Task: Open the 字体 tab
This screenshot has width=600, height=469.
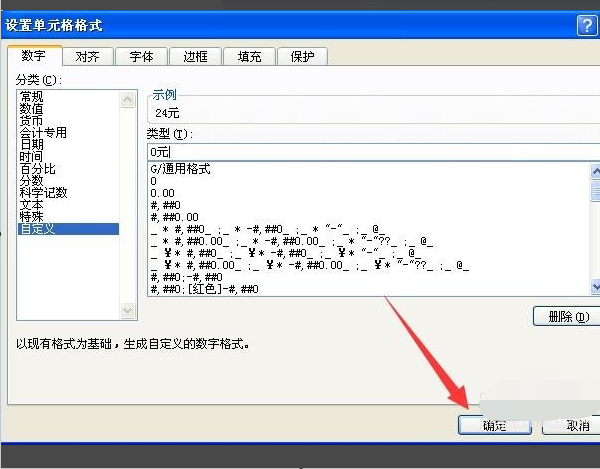Action: click(141, 57)
